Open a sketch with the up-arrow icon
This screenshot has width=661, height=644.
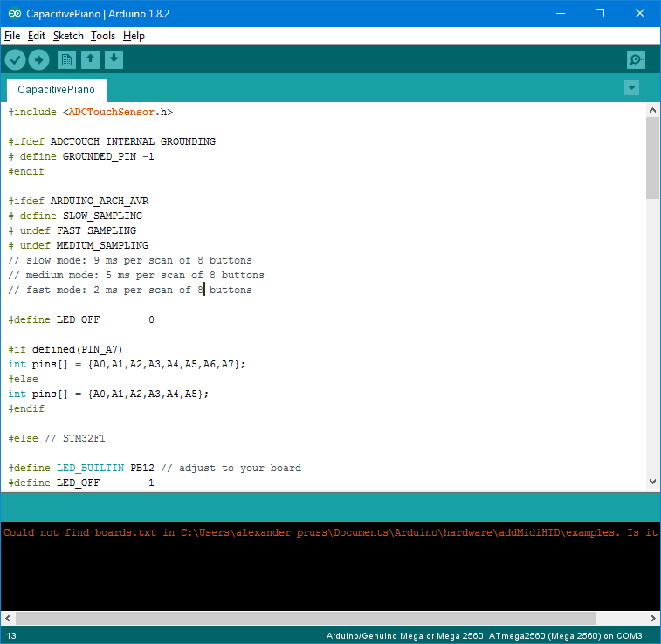point(90,59)
